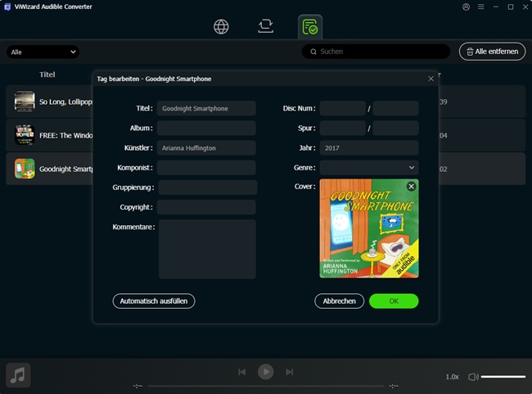
Task: Click the Gruppierung input field
Action: (208, 187)
